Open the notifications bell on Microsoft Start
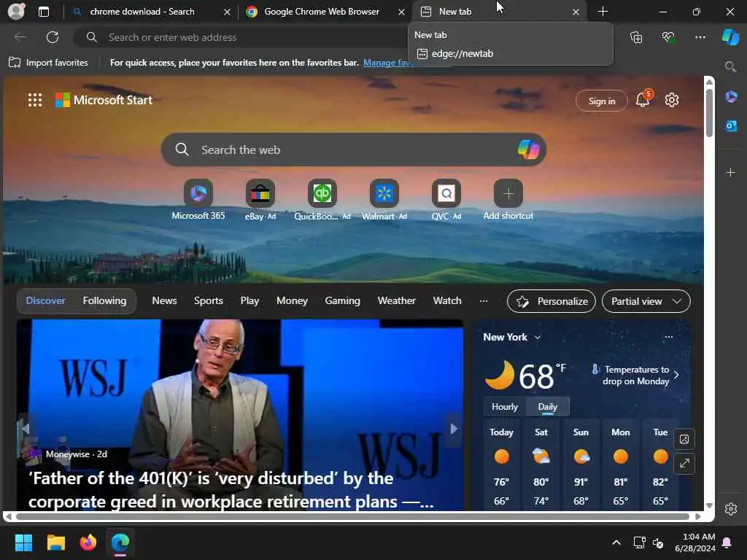Image resolution: width=747 pixels, height=560 pixels. point(643,98)
